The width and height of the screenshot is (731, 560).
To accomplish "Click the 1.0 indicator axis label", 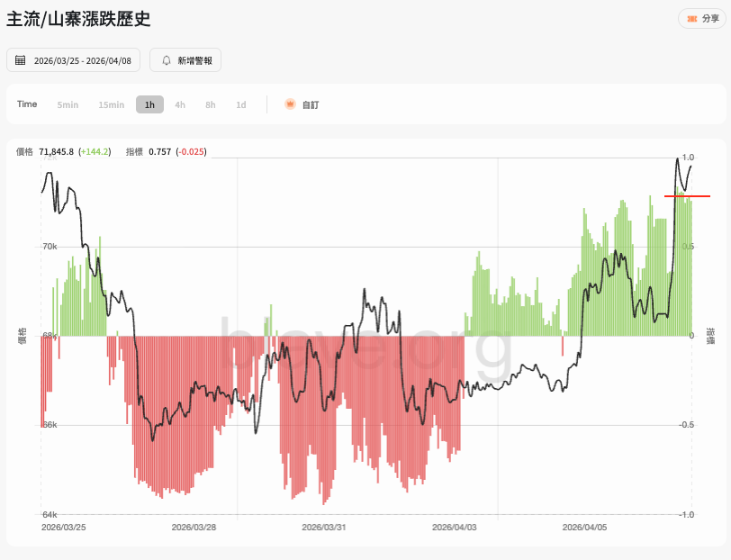I will pos(688,158).
